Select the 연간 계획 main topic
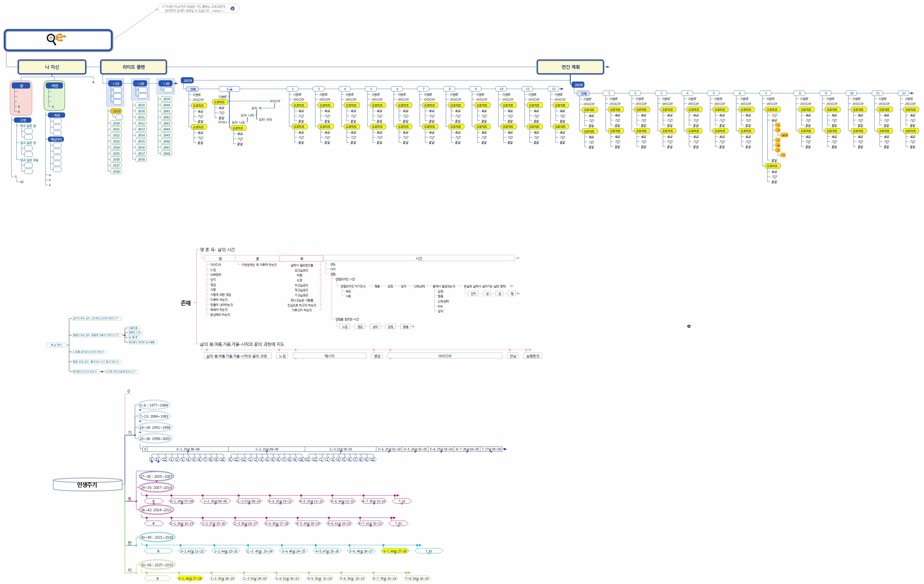This screenshot has height=584, width=924. 570,67
